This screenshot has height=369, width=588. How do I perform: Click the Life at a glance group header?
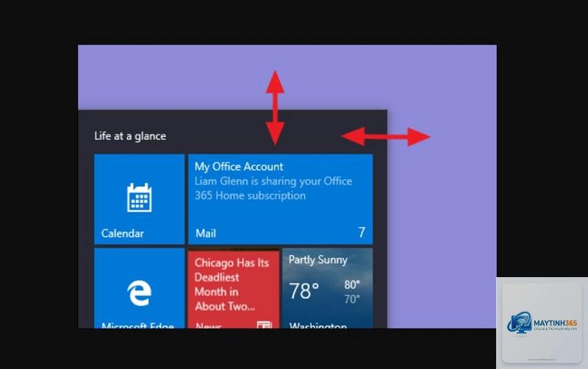[x=130, y=136]
